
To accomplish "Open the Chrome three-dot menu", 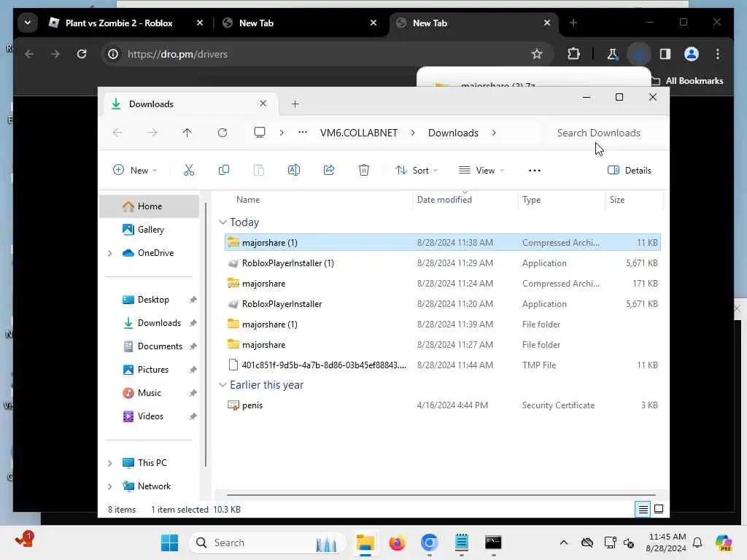I will coord(718,54).
